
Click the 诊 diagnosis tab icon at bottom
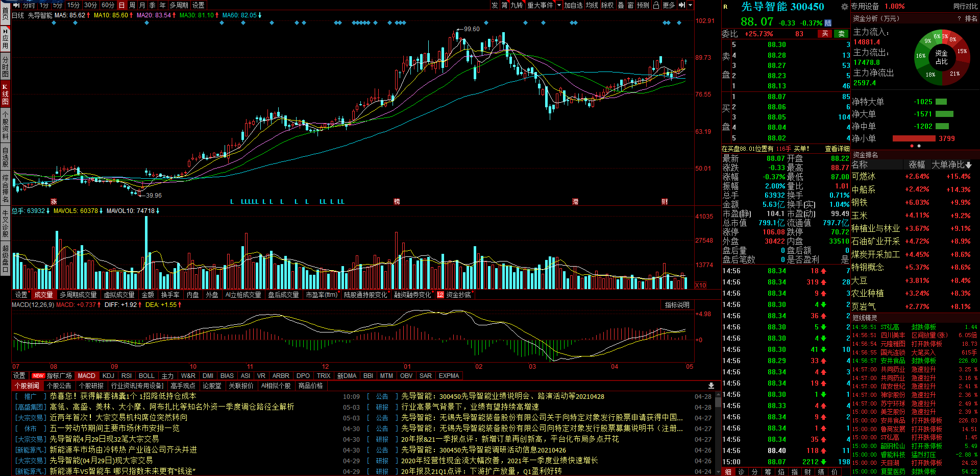click(x=741, y=472)
